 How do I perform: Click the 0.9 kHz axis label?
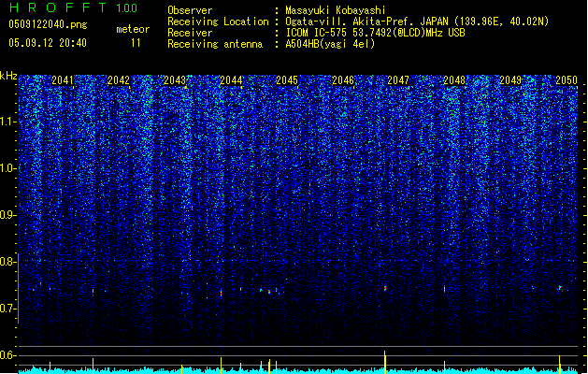coord(7,215)
